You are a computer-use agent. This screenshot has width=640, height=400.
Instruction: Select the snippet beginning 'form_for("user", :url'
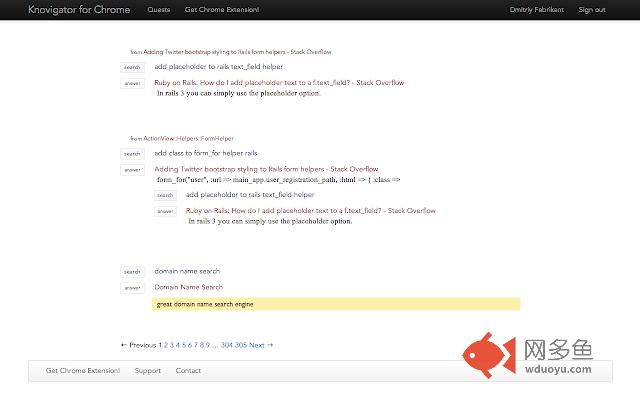click(x=279, y=180)
